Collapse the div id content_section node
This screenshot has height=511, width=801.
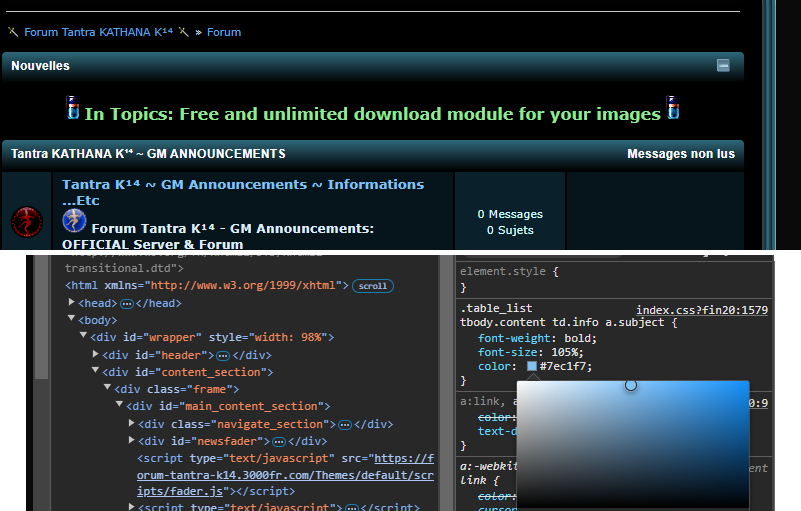click(96, 370)
